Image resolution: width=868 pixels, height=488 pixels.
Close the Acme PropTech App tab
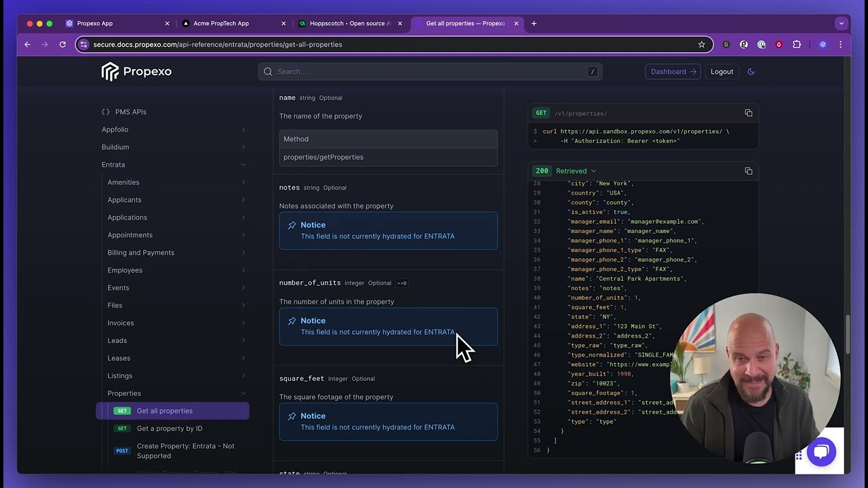click(x=283, y=23)
